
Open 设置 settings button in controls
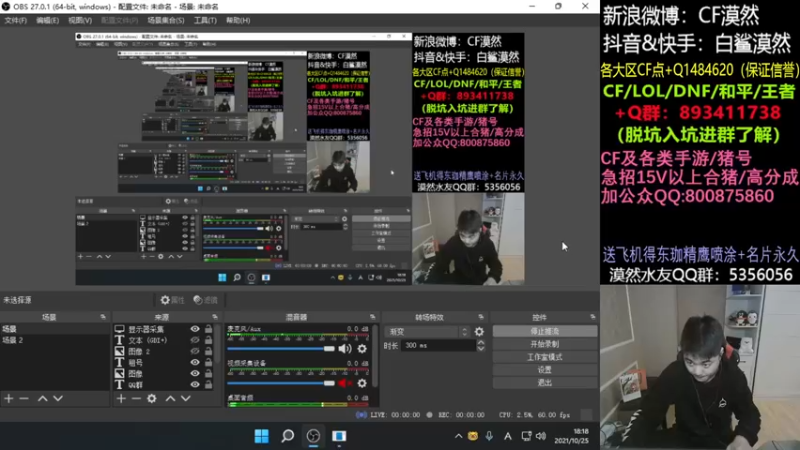click(x=544, y=370)
